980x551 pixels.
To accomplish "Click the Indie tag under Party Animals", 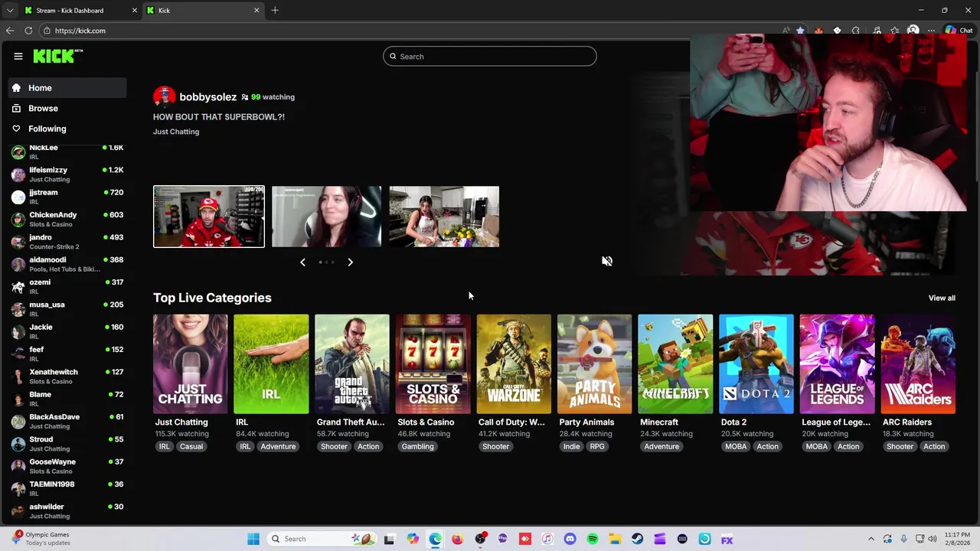I will (x=571, y=447).
